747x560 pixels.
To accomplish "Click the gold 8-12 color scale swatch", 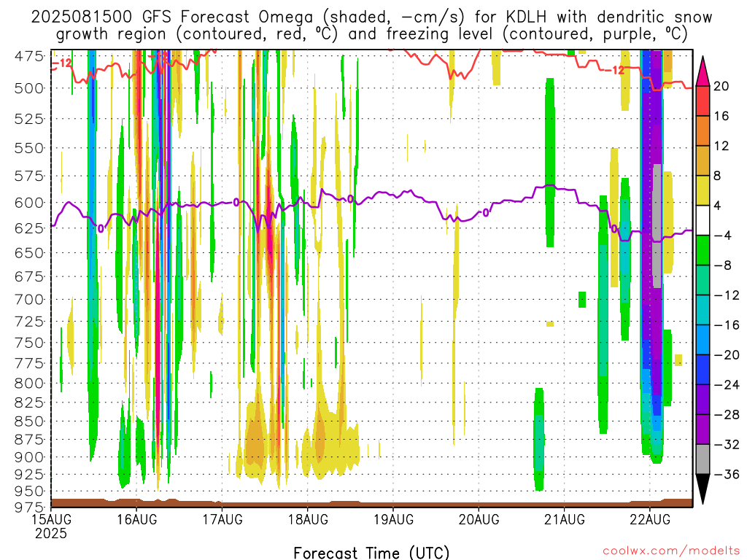I will point(703,161).
